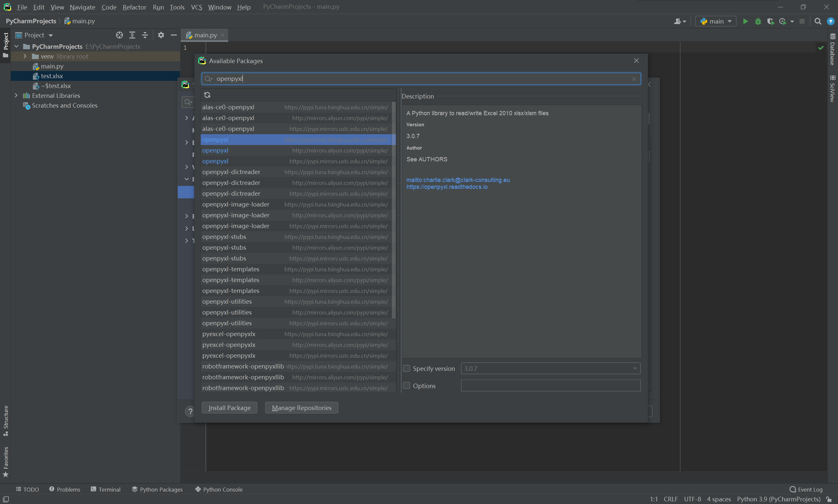Open the Database tool window

pos(832,50)
